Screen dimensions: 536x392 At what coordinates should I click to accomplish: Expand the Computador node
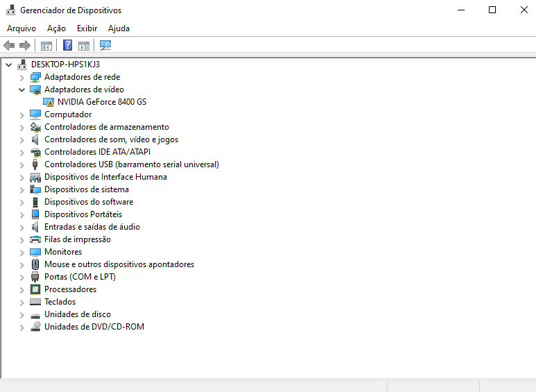tap(22, 115)
